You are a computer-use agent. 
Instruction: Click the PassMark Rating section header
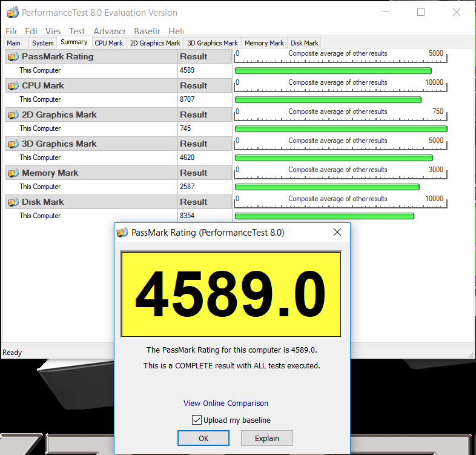pos(91,56)
